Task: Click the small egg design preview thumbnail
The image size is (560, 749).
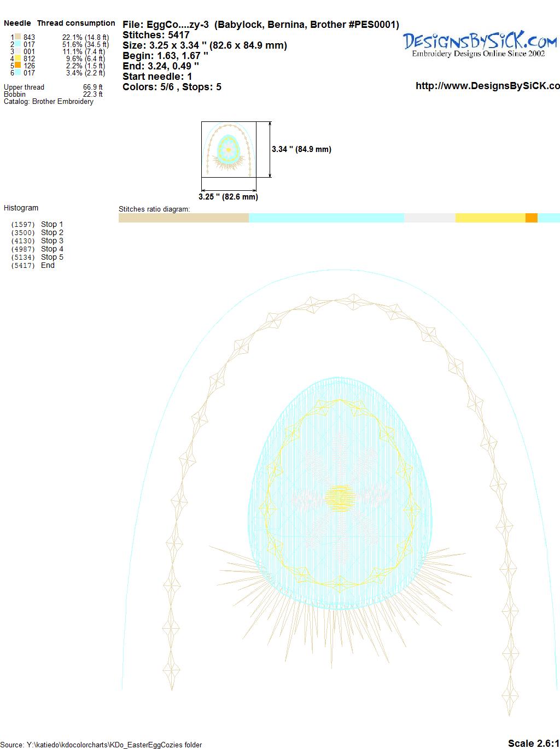Action: click(229, 149)
